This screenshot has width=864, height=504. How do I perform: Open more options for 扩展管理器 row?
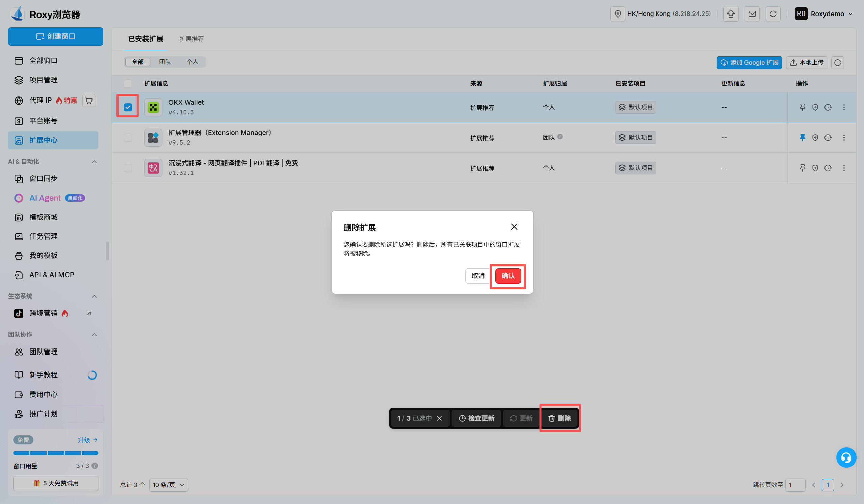coord(844,137)
